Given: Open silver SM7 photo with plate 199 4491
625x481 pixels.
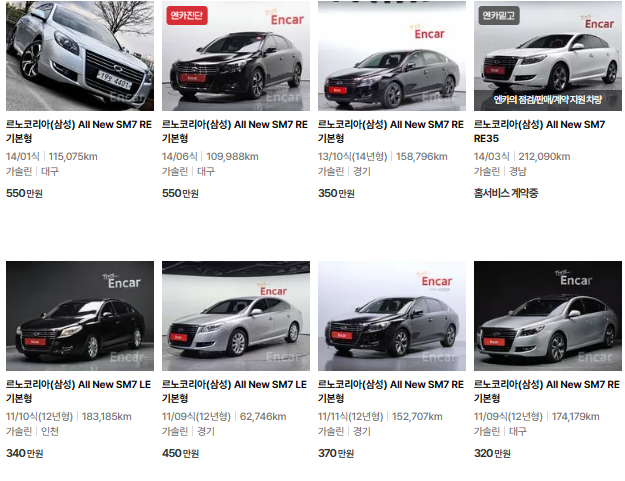Looking at the screenshot, I should tap(80, 56).
